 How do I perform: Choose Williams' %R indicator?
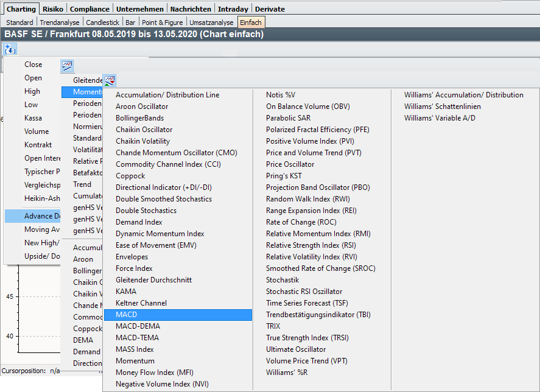[x=287, y=373]
